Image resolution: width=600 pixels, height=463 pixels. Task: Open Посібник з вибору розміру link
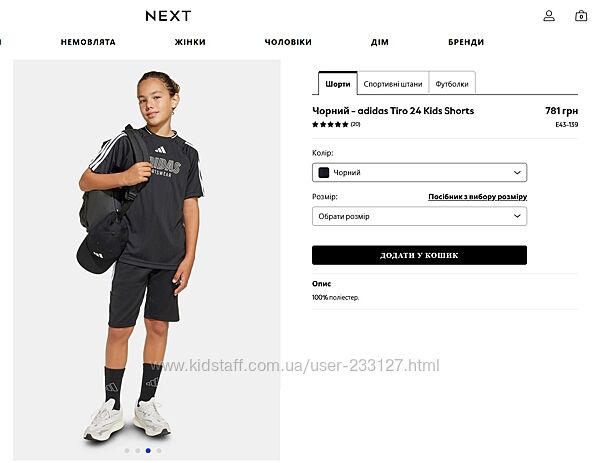coord(478,197)
